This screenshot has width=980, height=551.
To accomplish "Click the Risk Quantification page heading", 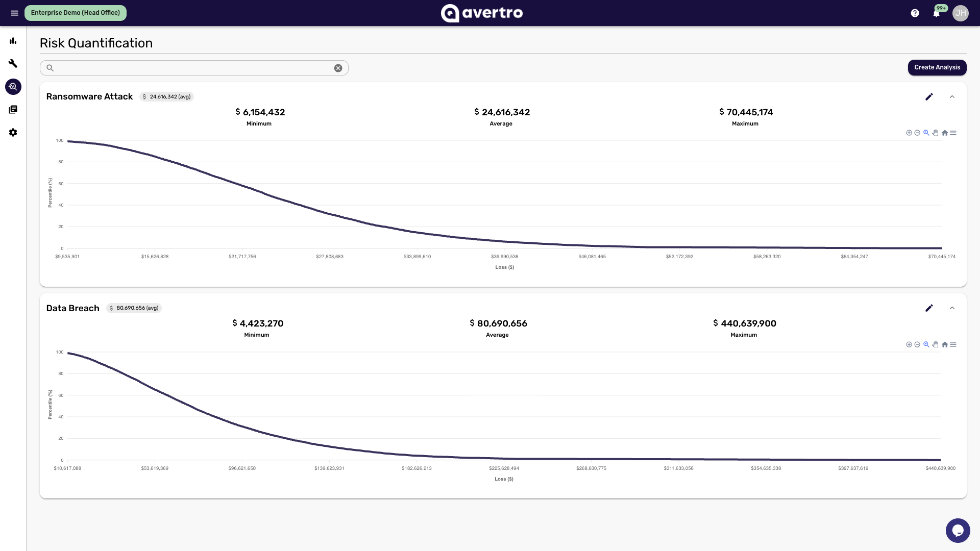I will tap(96, 43).
